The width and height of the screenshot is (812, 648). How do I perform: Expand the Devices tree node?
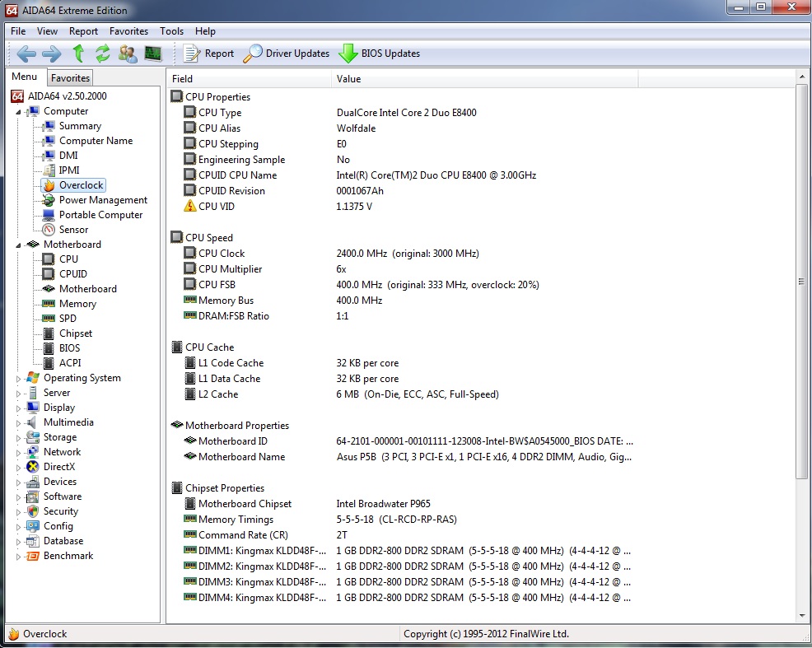(19, 483)
